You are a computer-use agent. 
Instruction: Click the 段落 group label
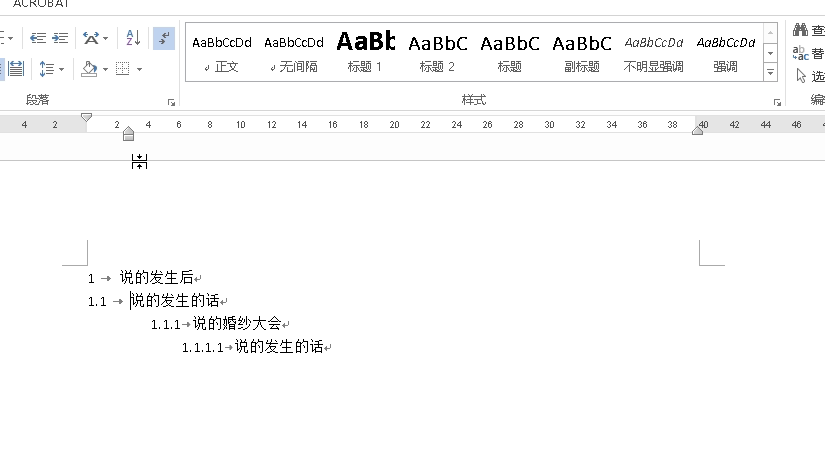37,100
